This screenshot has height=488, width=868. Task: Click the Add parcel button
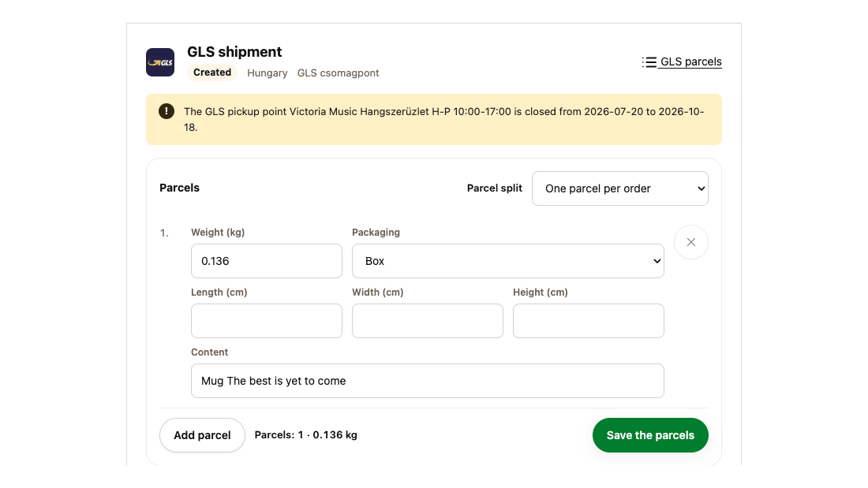[x=202, y=435]
